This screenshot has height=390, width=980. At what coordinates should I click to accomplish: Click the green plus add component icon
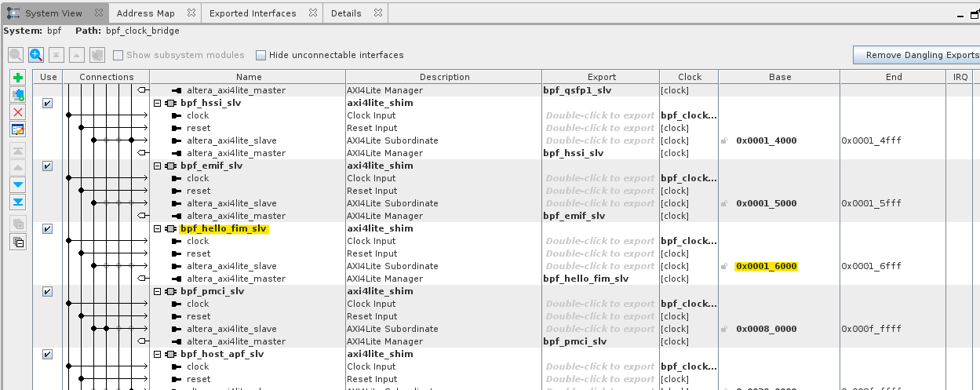(x=18, y=78)
